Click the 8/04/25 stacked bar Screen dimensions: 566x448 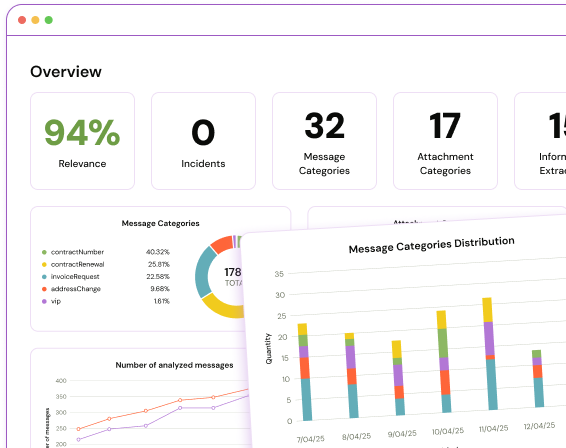[352, 375]
